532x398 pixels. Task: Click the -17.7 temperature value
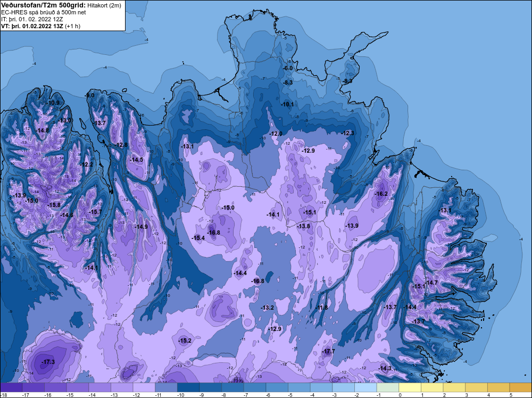(328, 352)
